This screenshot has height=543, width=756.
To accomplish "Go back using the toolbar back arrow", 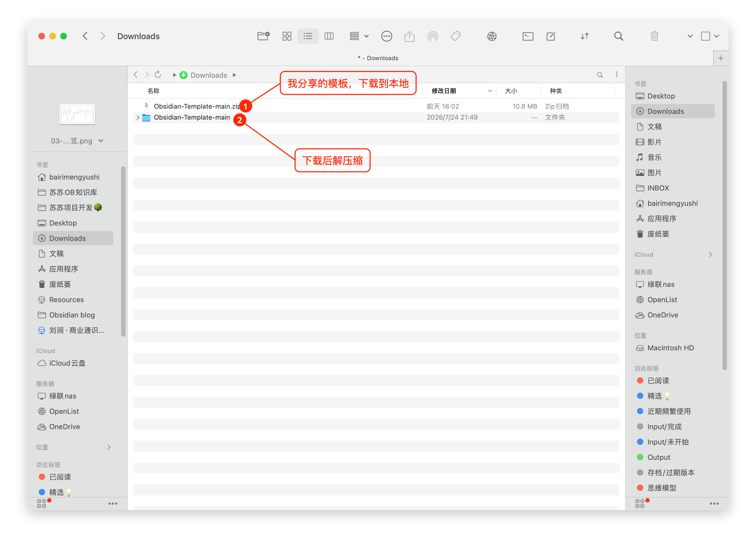I will [x=85, y=36].
